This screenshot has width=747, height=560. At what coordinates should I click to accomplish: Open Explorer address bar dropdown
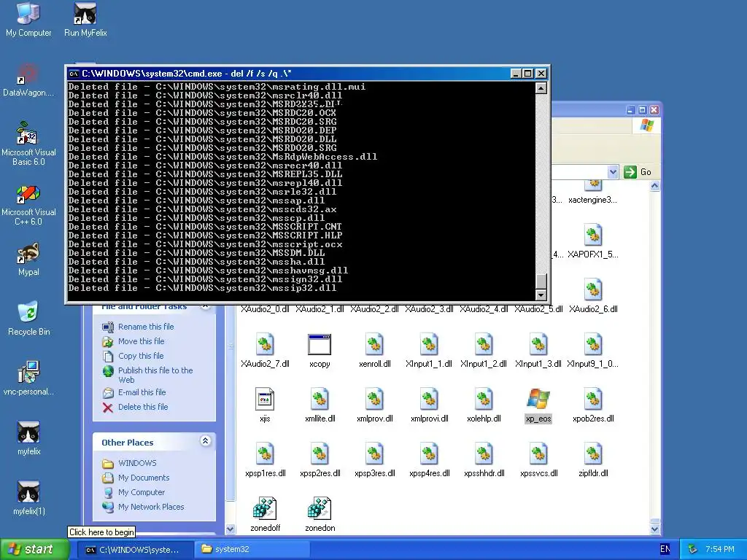613,172
